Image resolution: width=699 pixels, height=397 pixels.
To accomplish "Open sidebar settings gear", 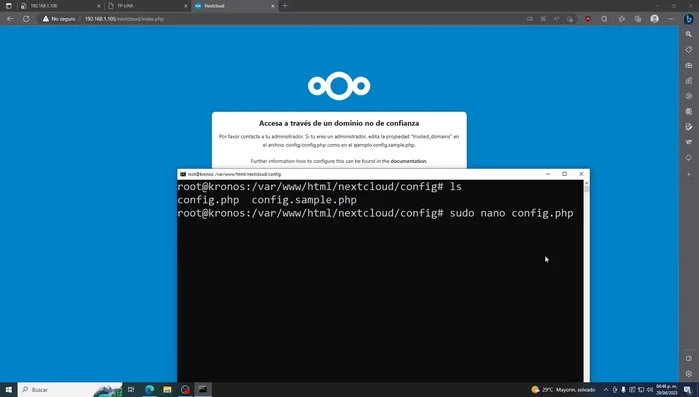I will click(689, 374).
